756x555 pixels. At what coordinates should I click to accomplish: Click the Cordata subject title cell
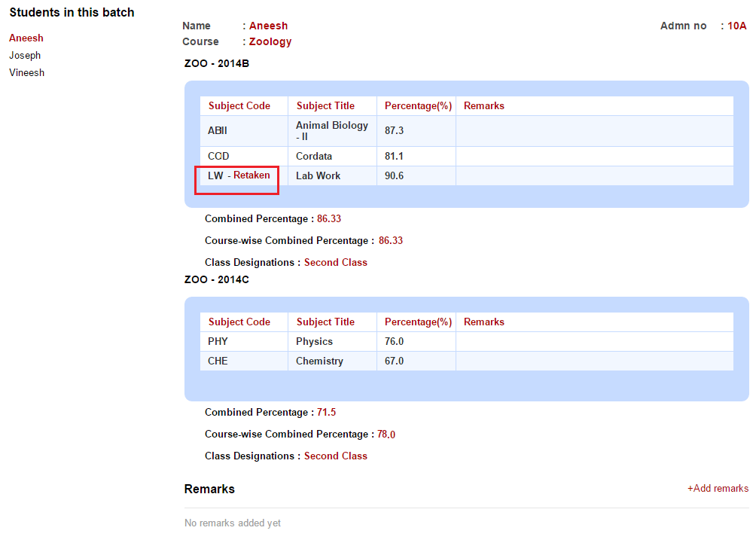pyautogui.click(x=314, y=156)
